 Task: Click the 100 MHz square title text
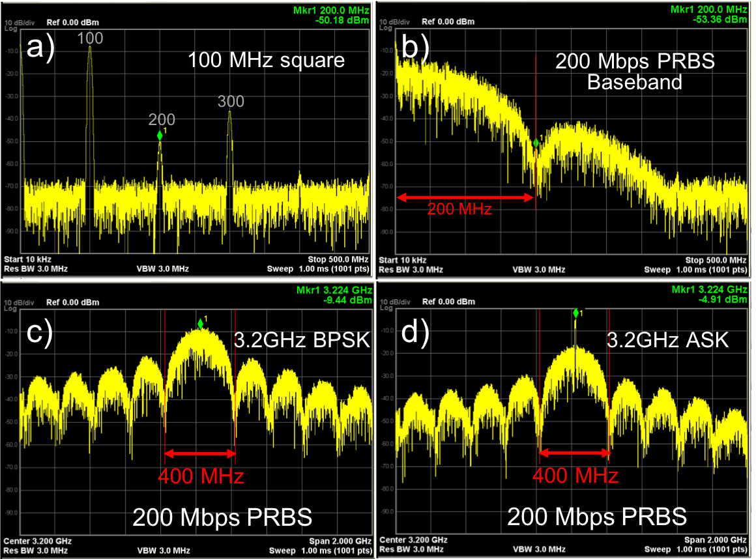[x=266, y=61]
